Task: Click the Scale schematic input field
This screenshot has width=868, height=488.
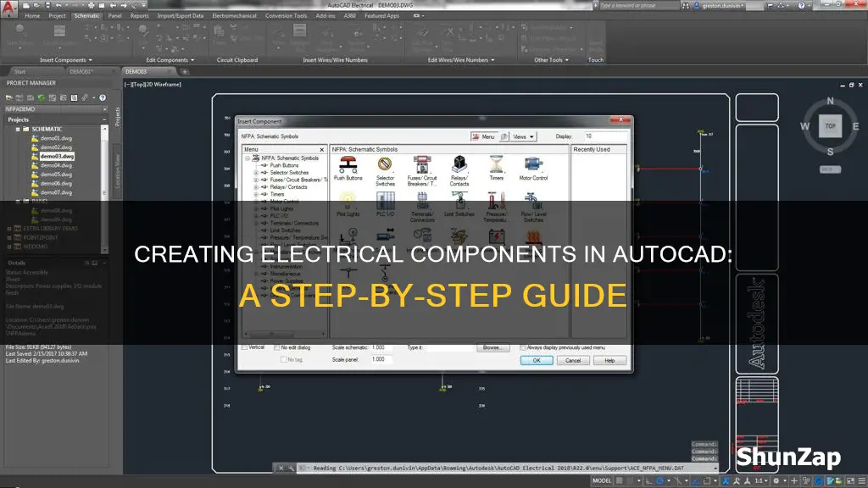Action: click(382, 347)
